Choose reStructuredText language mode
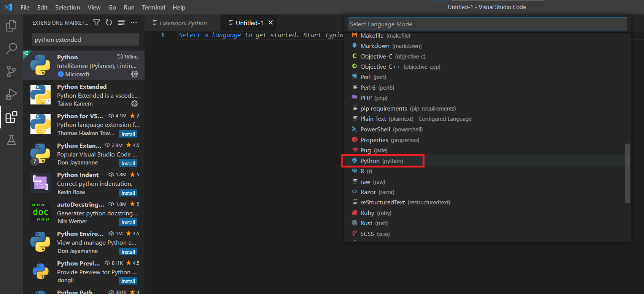The width and height of the screenshot is (644, 294). [487, 202]
